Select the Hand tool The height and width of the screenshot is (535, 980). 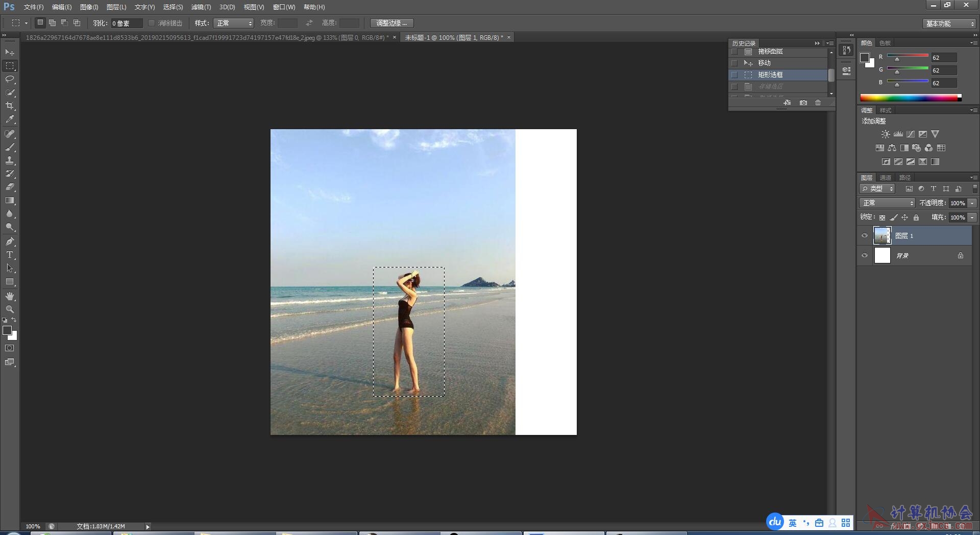10,296
